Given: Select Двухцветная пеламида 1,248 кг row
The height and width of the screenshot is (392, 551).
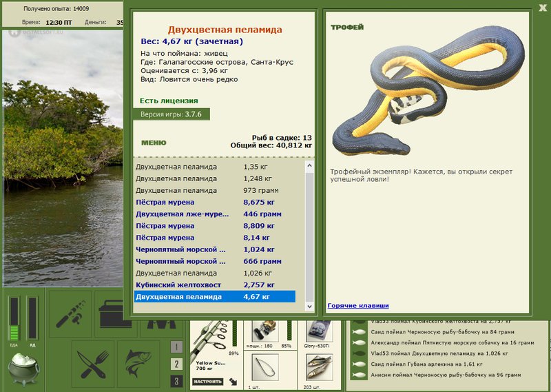Looking at the screenshot, I should click(x=214, y=178).
